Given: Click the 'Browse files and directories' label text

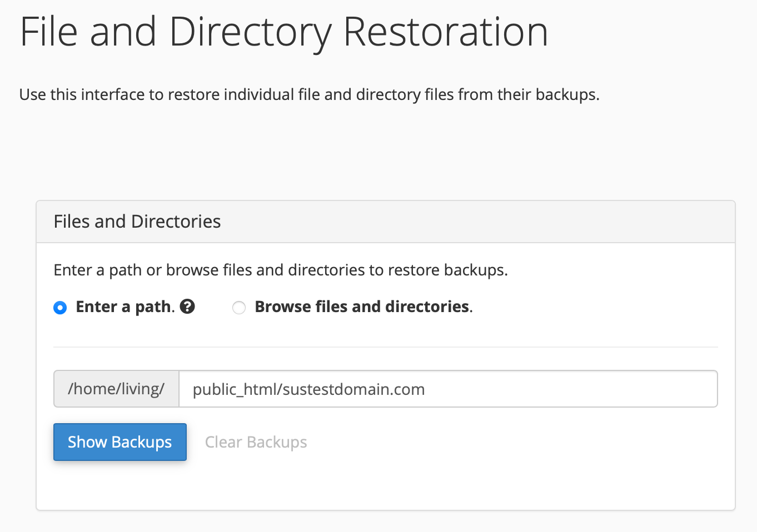Looking at the screenshot, I should [363, 307].
